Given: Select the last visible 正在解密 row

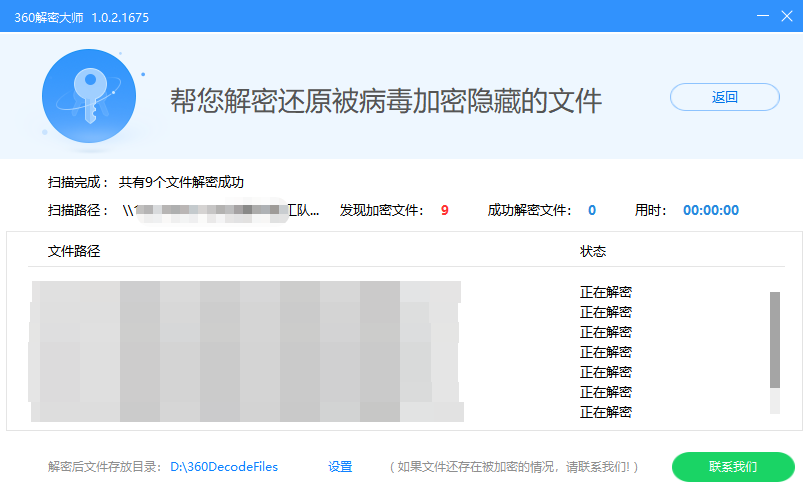Looking at the screenshot, I should coord(606,412).
